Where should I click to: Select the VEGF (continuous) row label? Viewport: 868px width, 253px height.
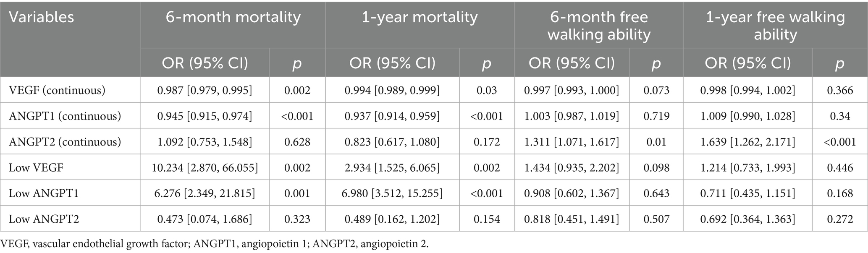click(57, 90)
